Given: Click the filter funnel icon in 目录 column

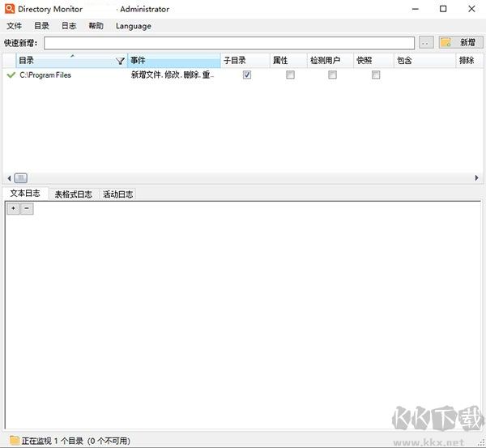Looking at the screenshot, I should point(120,61).
